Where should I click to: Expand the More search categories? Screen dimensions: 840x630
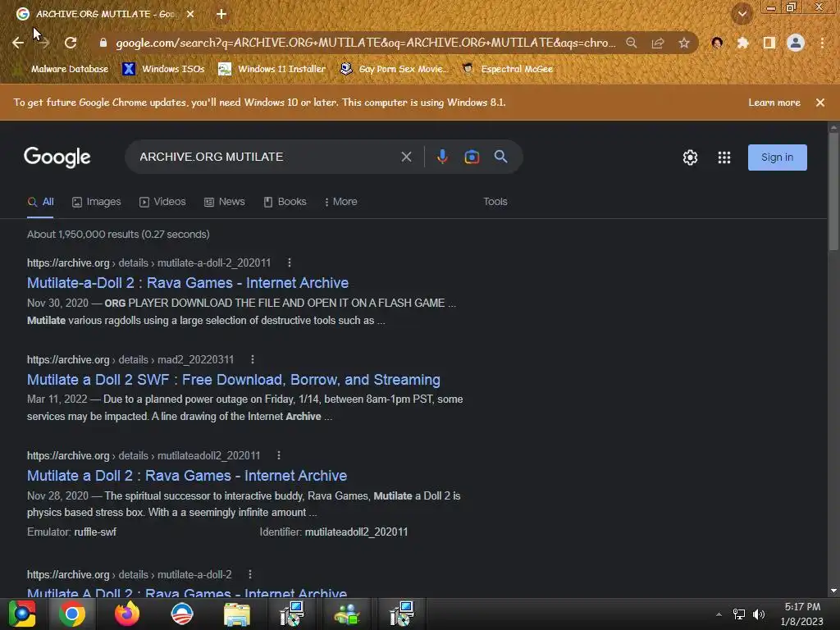tap(340, 202)
